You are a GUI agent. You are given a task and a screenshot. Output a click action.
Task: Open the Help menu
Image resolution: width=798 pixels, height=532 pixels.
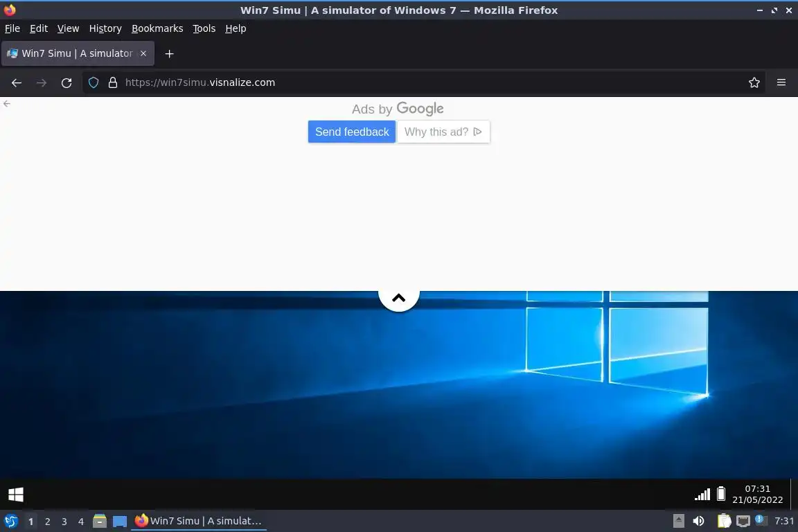[236, 28]
